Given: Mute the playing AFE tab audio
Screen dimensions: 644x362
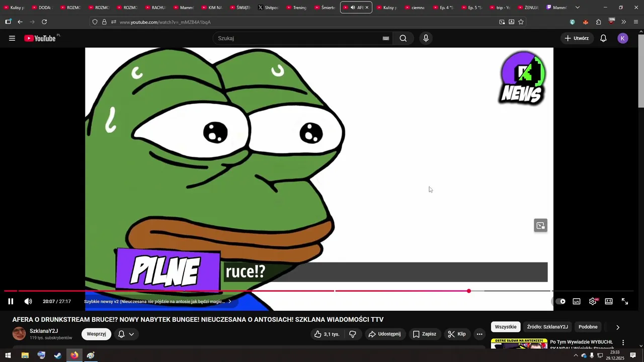Looking at the screenshot, I should [353, 8].
